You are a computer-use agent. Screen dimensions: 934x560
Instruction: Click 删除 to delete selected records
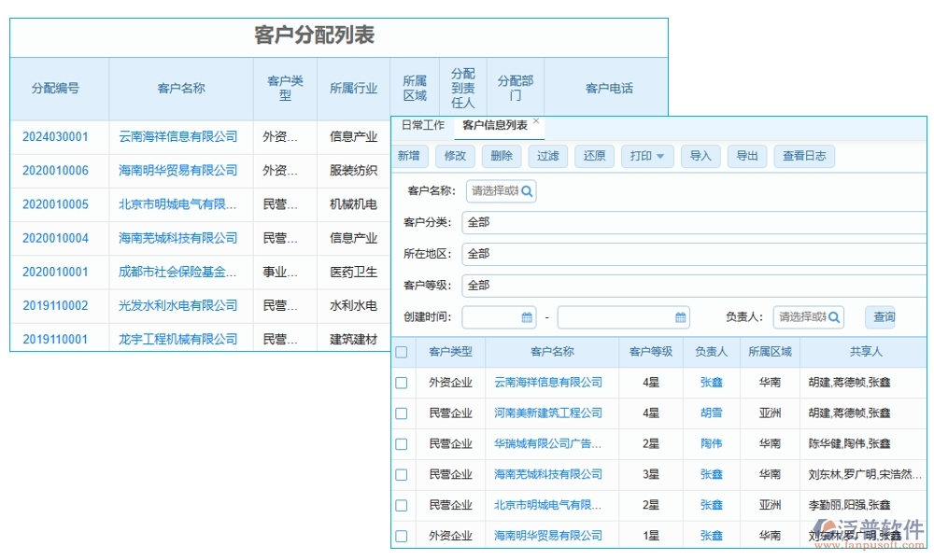(x=502, y=156)
